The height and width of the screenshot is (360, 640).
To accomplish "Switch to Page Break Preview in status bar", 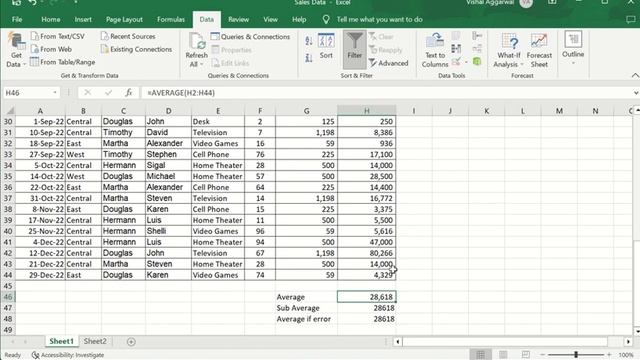I will pos(526,355).
